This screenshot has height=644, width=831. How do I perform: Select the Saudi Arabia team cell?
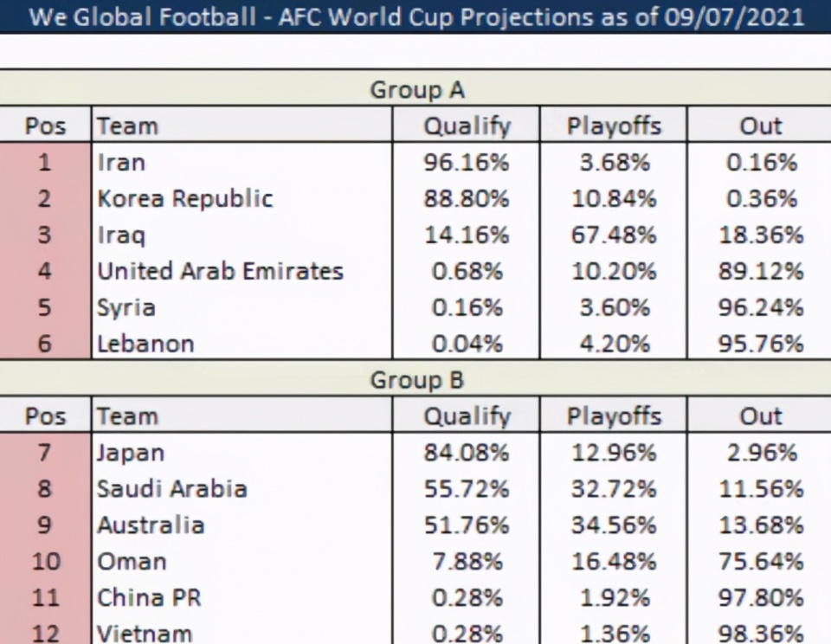pyautogui.click(x=171, y=488)
